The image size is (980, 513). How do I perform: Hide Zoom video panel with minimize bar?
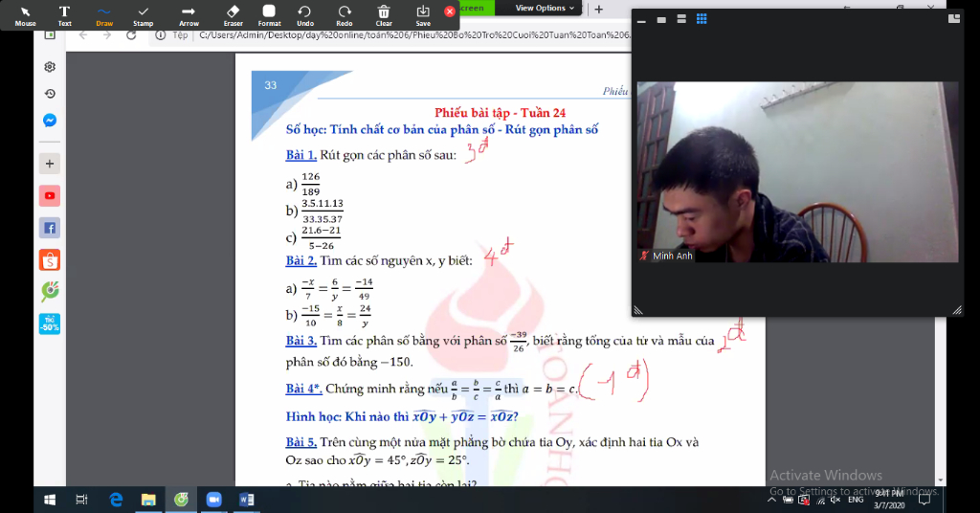(641, 21)
